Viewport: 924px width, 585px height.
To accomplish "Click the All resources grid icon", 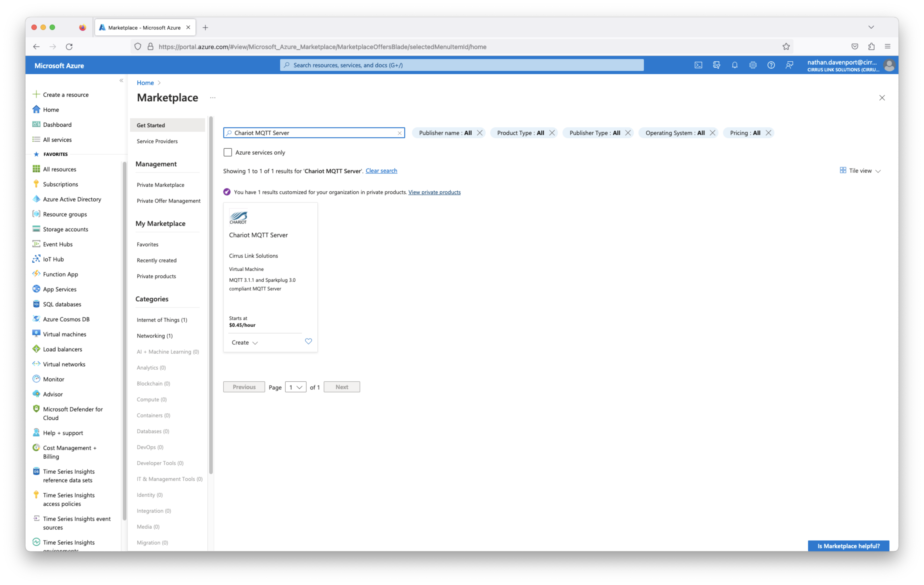I will pos(36,169).
